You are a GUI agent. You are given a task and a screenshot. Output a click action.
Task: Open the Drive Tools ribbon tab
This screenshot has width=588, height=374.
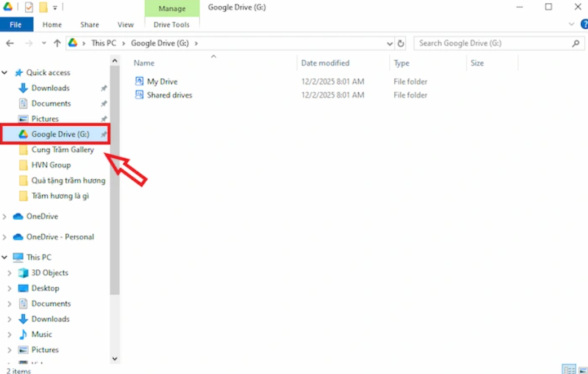pos(172,25)
